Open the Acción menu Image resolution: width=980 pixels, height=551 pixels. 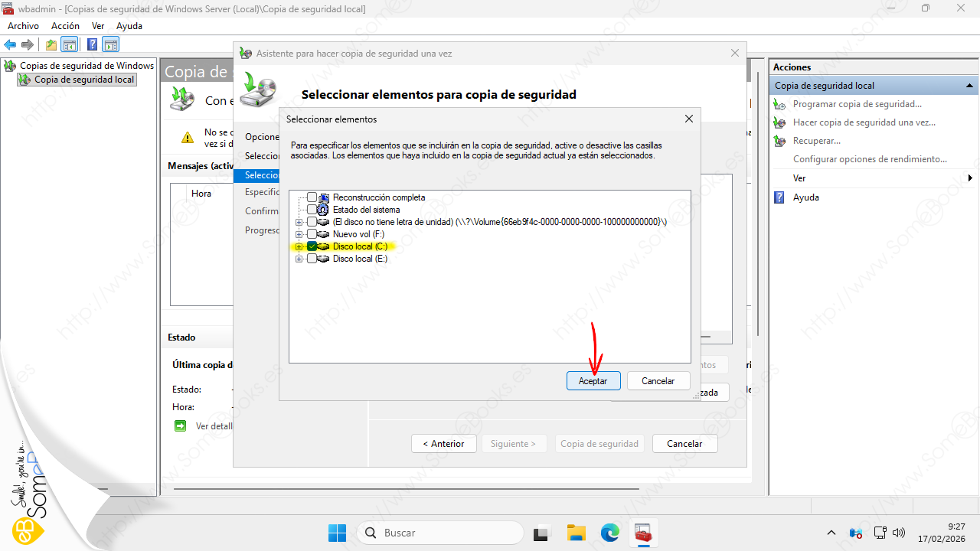tap(65, 26)
